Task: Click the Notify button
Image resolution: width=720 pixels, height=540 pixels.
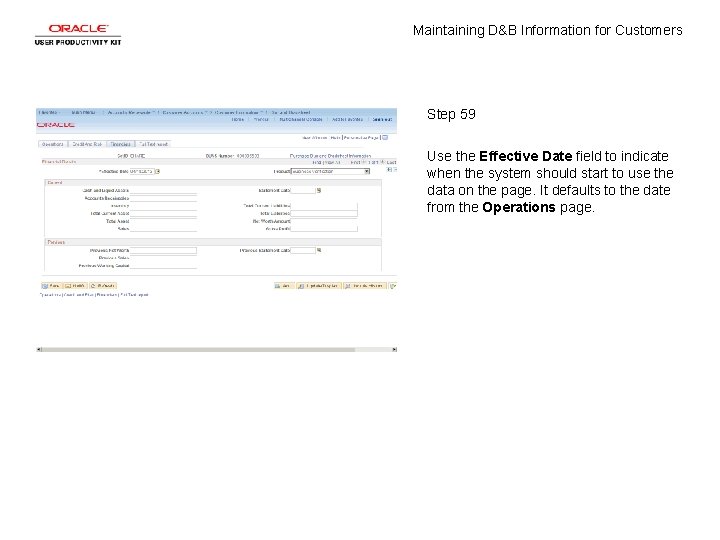Action: coord(75,286)
